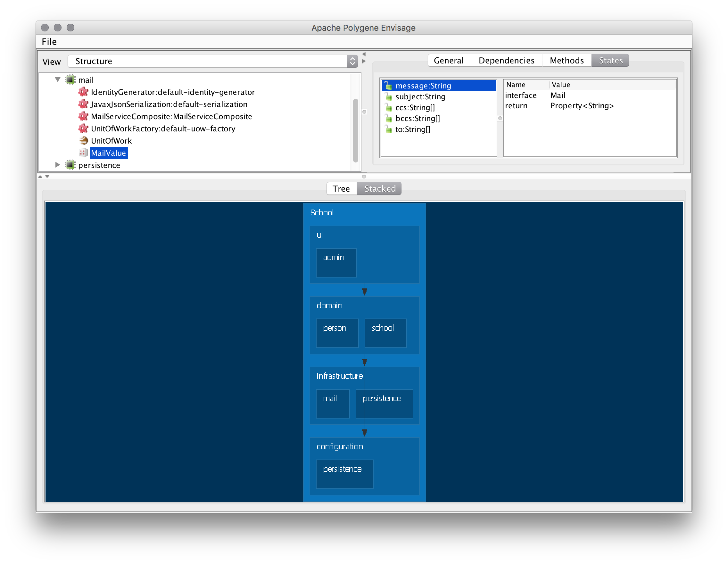Click the UnitOfWork object icon
Viewport: 728px width, 564px height.
(83, 141)
